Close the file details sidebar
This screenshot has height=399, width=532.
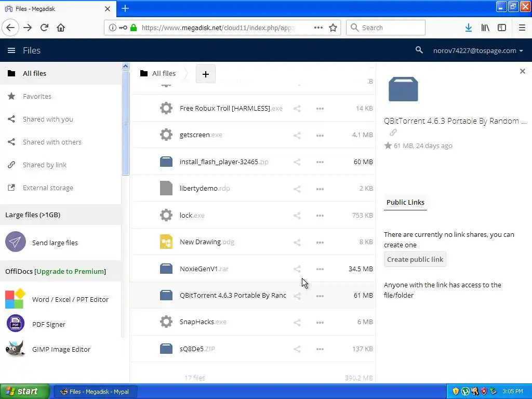(x=523, y=71)
